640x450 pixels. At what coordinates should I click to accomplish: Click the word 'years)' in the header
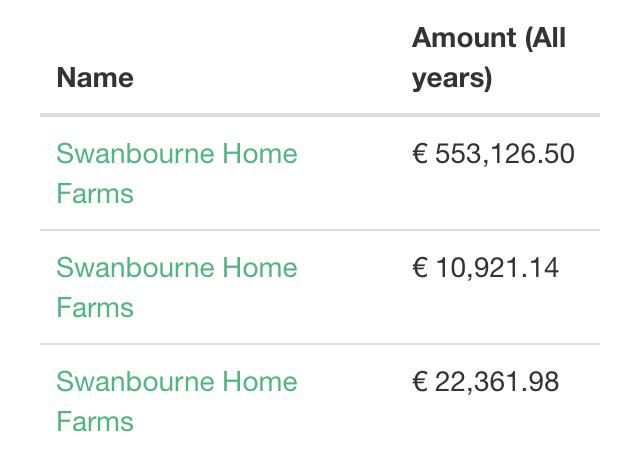(452, 79)
